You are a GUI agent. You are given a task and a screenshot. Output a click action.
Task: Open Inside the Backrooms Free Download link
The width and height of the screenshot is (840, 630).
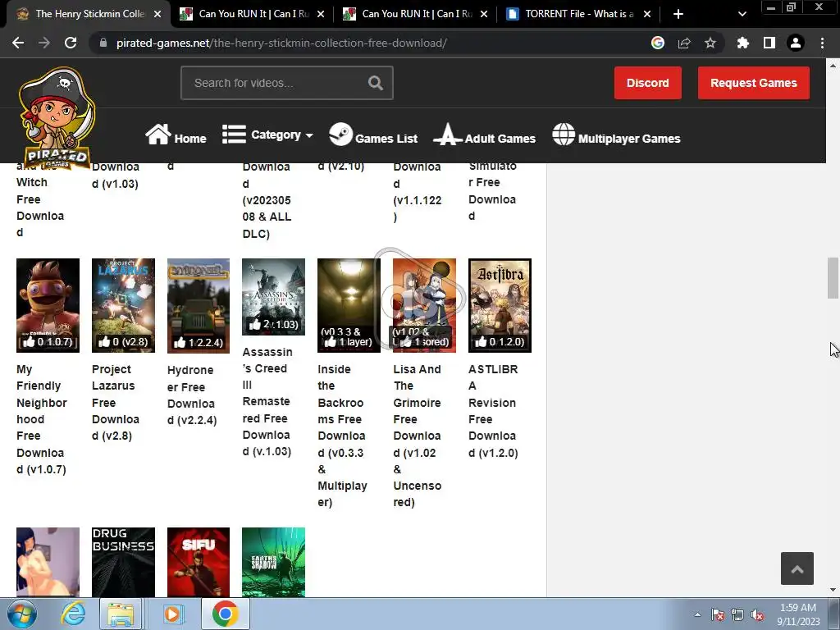click(x=342, y=436)
